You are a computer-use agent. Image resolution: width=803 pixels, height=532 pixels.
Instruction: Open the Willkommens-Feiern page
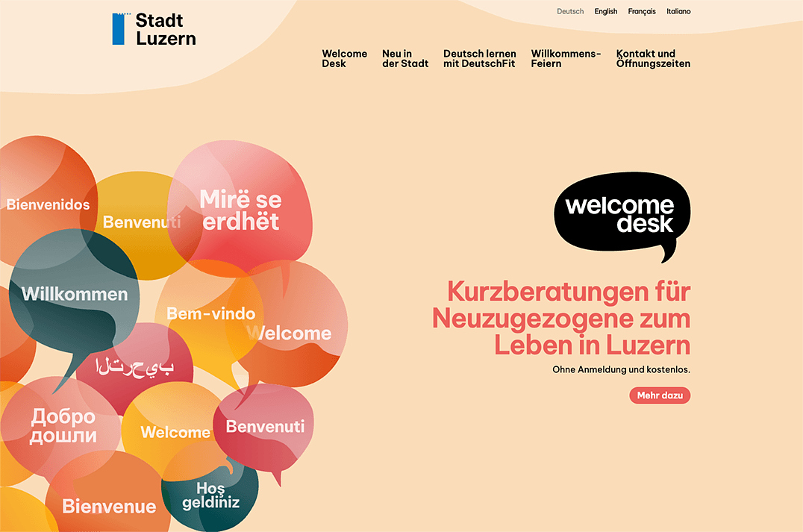[x=566, y=58]
